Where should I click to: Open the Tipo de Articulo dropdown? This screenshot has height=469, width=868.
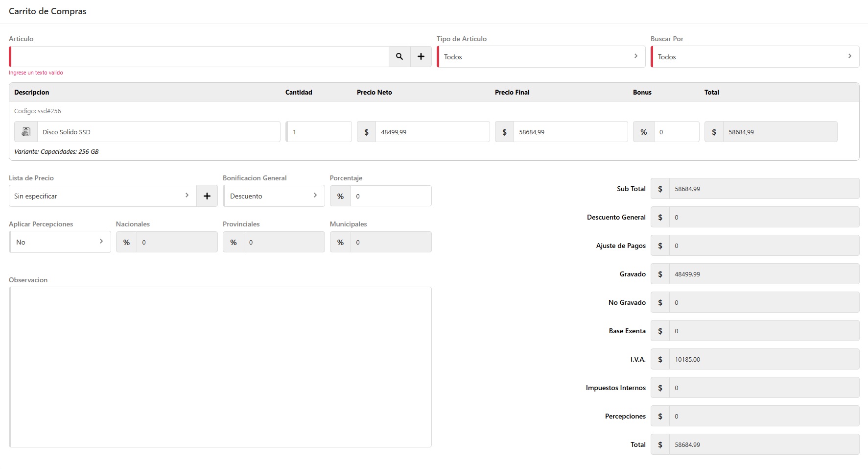click(x=540, y=57)
